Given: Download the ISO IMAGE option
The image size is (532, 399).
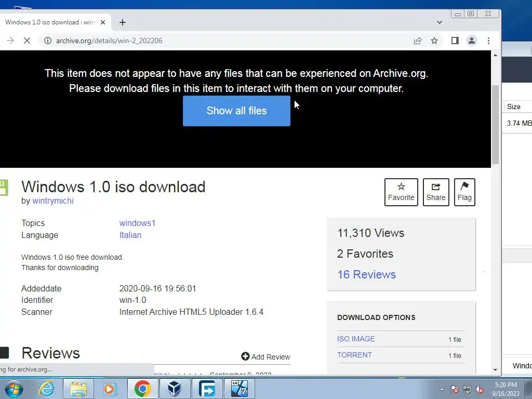Looking at the screenshot, I should click(356, 339).
